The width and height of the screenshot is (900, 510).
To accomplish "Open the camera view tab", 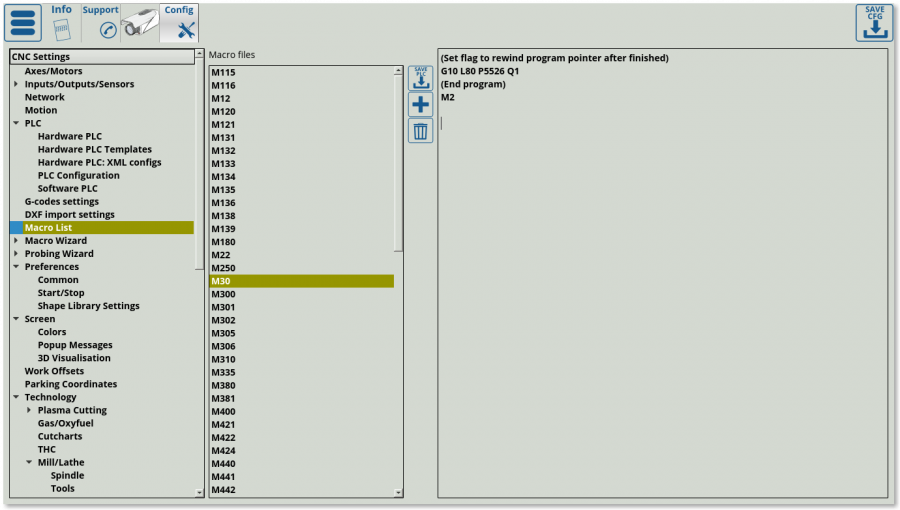I will pyautogui.click(x=140, y=23).
